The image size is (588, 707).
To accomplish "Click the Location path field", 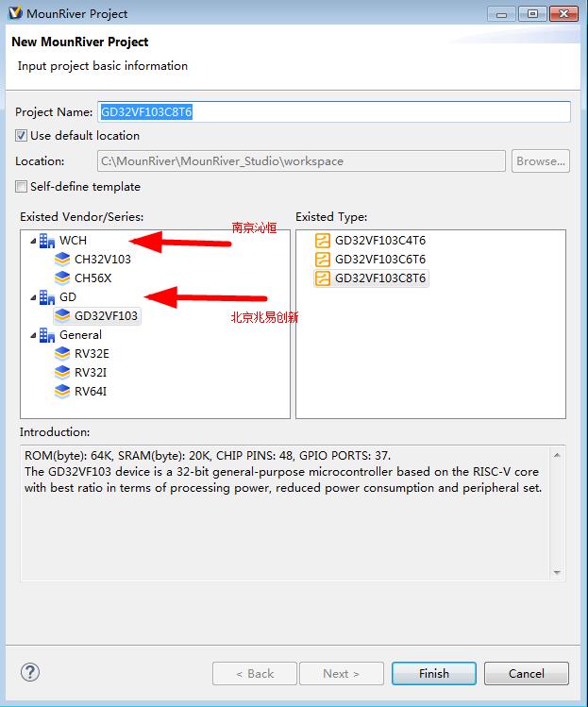I will point(301,161).
